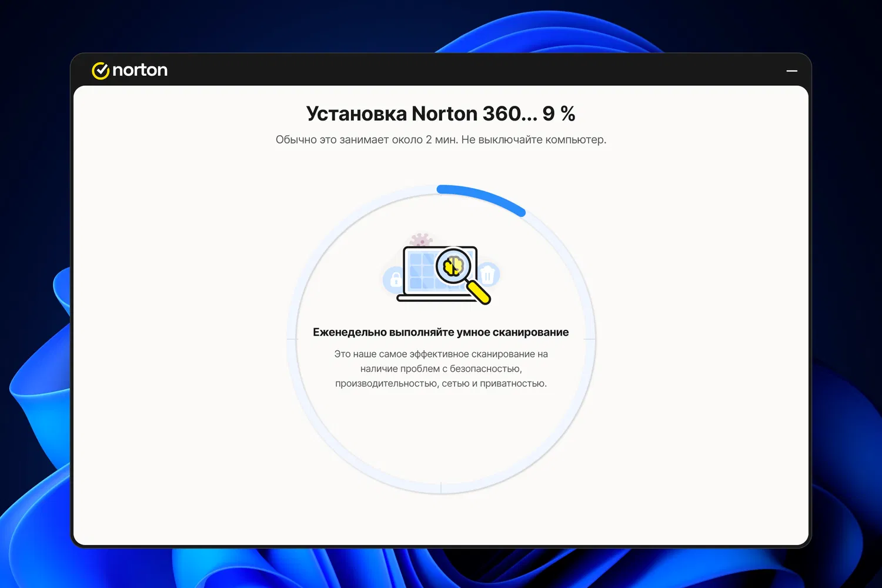Click the text 'Обычно это занимает около 2 мин.'
Screen dimensions: 882x588
click(367, 140)
